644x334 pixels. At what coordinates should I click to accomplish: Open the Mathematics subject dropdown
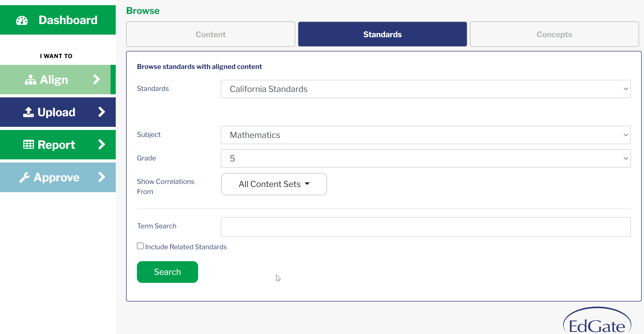tap(426, 135)
